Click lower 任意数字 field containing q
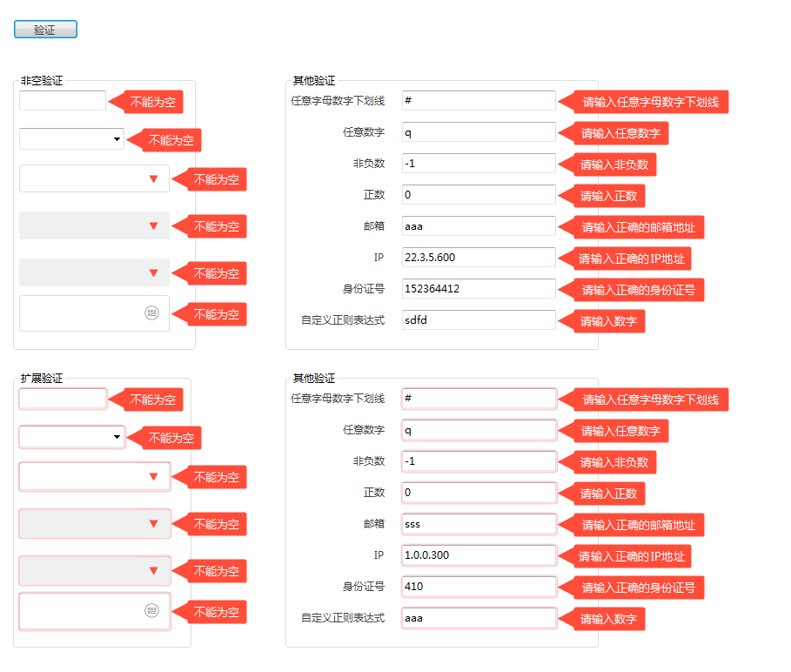The height and width of the screenshot is (672, 791). 479,430
